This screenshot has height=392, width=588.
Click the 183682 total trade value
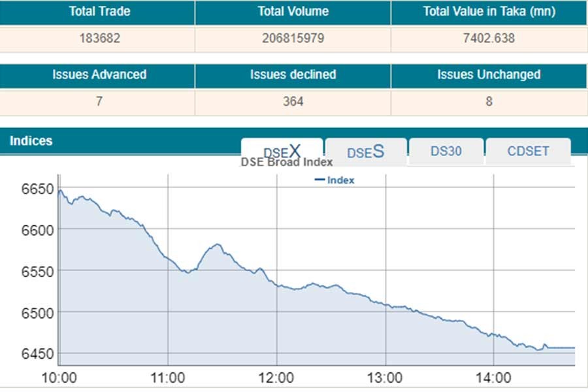coord(98,39)
